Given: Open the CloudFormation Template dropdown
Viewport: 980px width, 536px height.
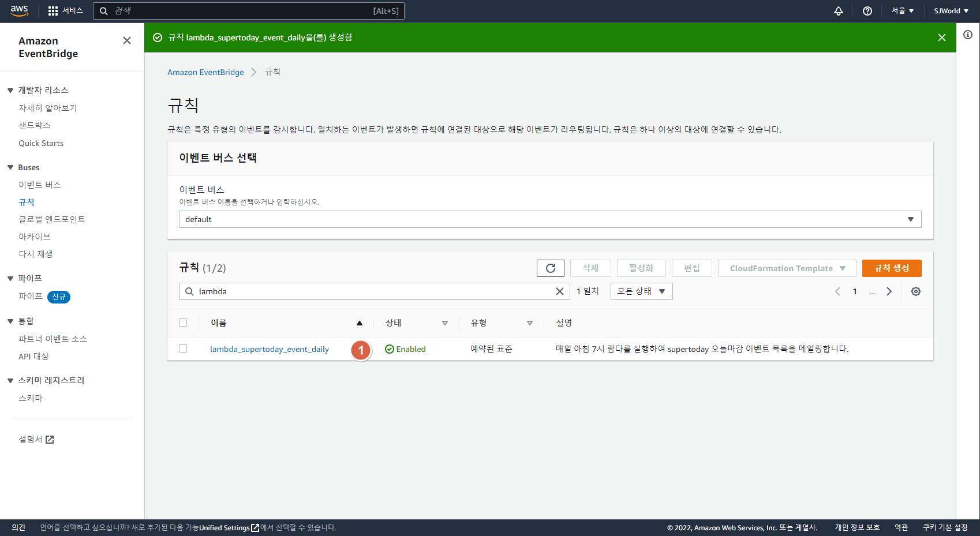Looking at the screenshot, I should point(787,268).
